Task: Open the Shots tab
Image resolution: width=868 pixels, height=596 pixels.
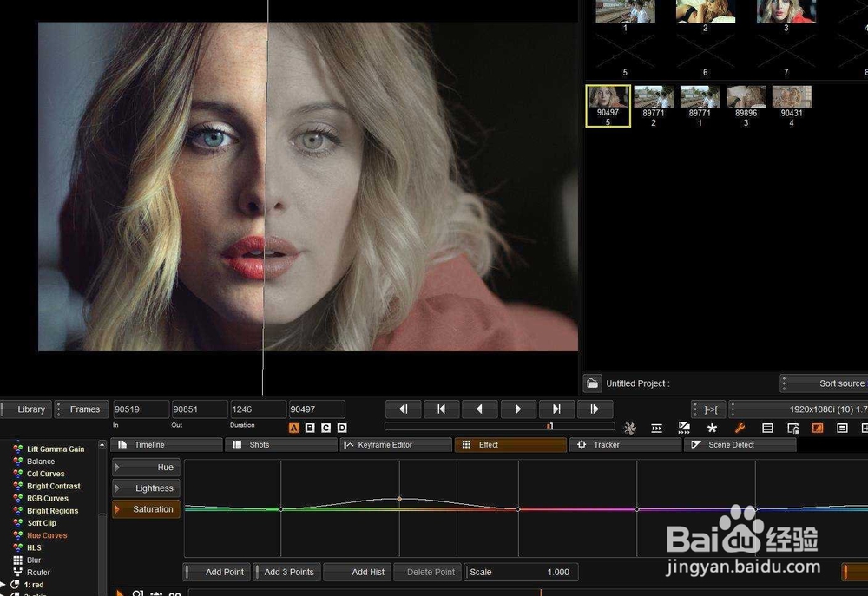Action: tap(281, 445)
